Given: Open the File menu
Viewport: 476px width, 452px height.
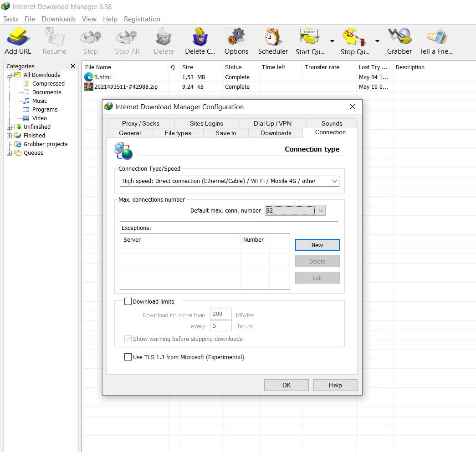Looking at the screenshot, I should (30, 19).
